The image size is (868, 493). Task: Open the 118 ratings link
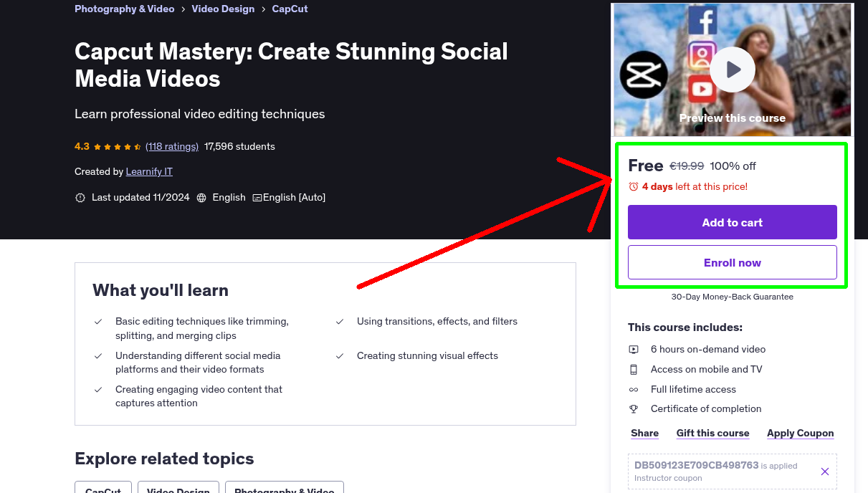tap(172, 146)
